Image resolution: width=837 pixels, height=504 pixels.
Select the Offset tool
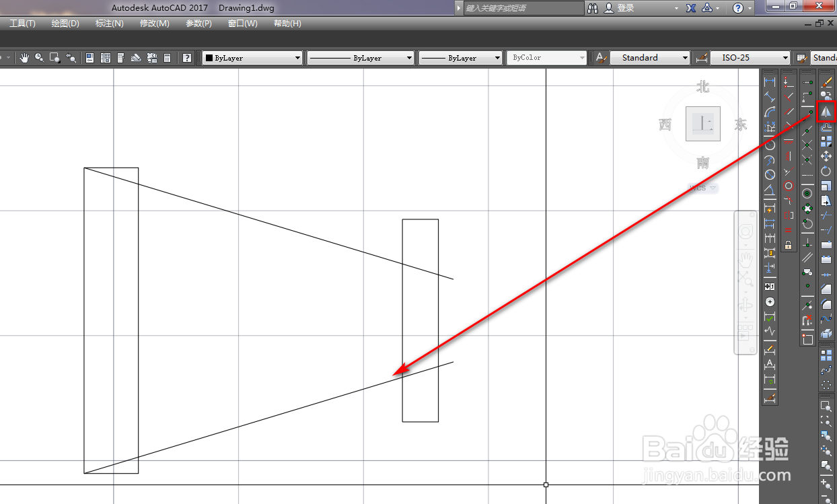(826, 127)
